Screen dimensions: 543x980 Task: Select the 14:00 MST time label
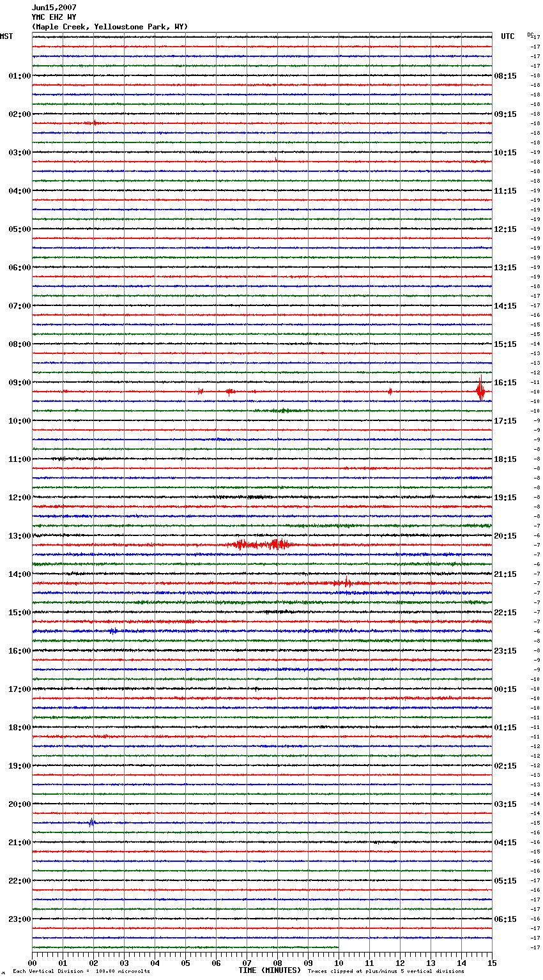[x=20, y=574]
